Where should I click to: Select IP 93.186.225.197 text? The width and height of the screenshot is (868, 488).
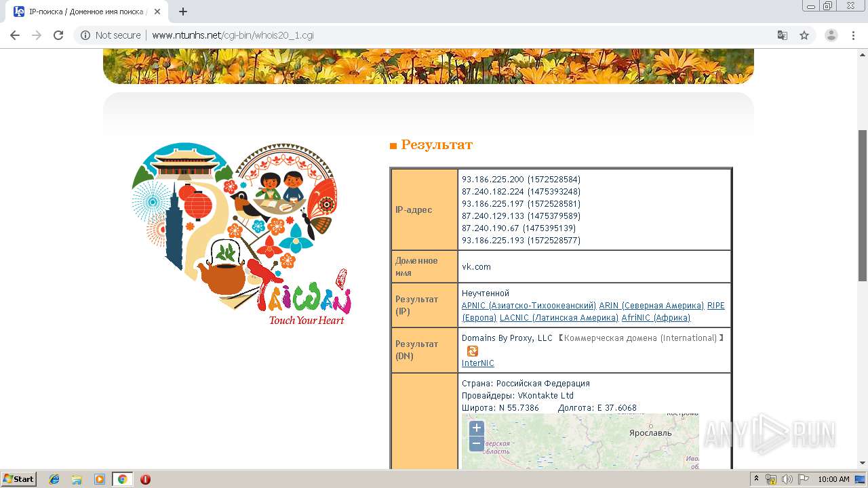493,204
